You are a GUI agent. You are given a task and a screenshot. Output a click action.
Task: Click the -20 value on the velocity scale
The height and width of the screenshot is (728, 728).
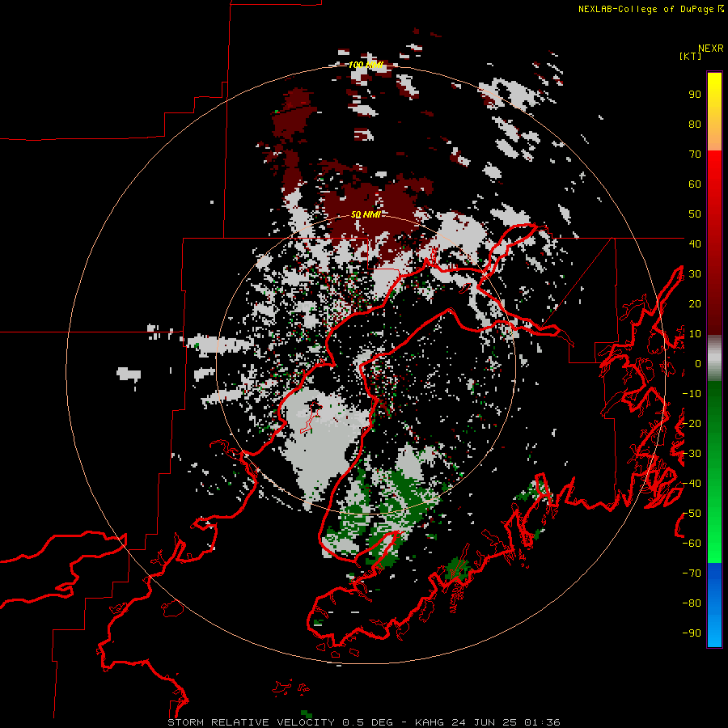[692, 423]
